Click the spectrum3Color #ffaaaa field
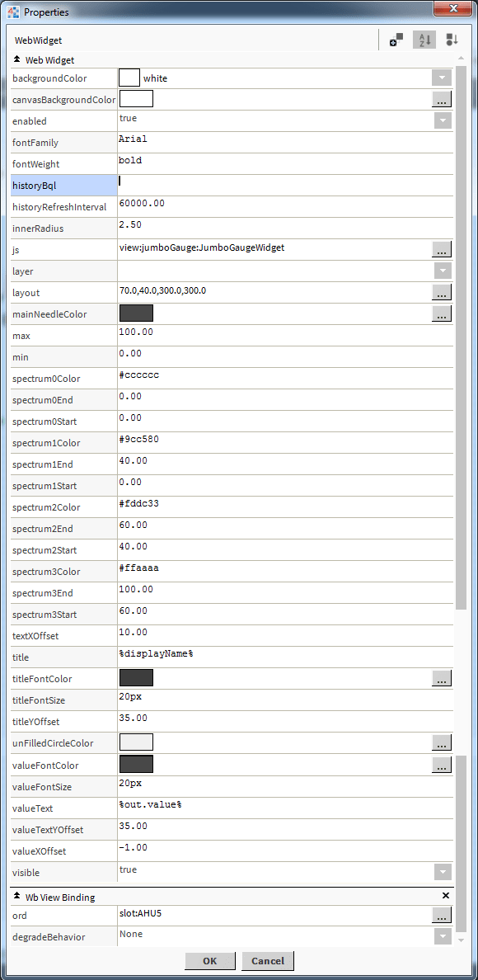 (285, 571)
